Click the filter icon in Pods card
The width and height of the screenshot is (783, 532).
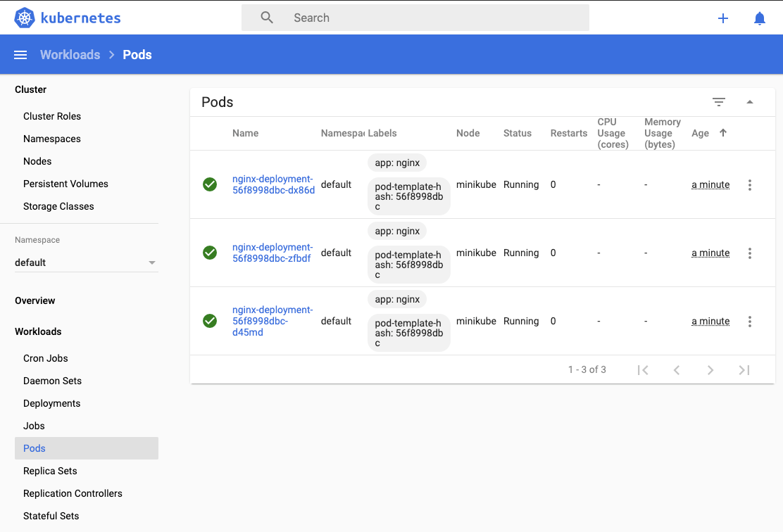pos(719,102)
